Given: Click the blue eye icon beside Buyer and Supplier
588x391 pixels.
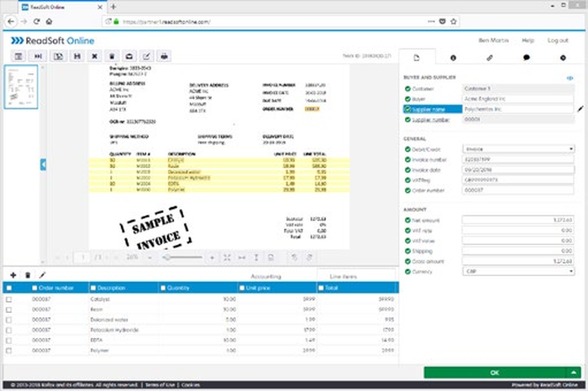Looking at the screenshot, I should [570, 78].
